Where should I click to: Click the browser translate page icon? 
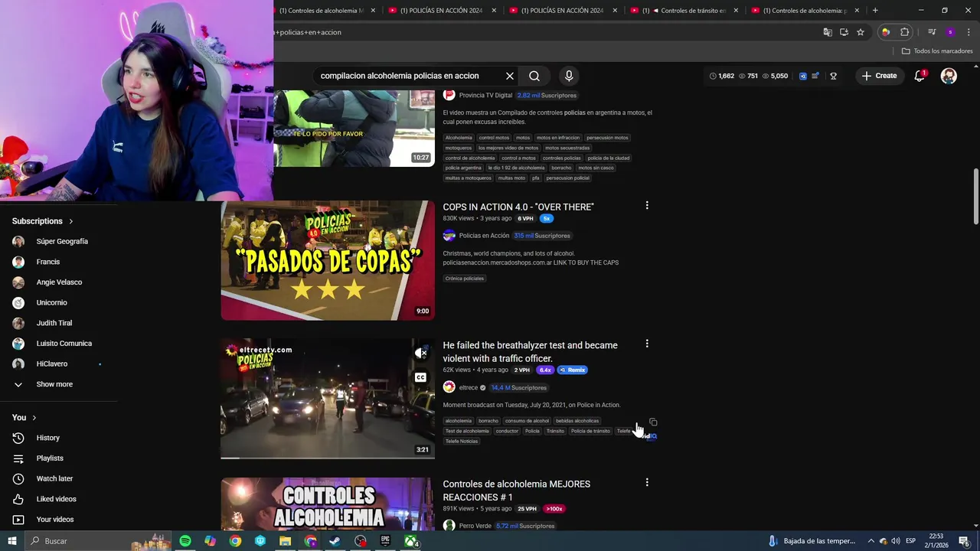click(x=828, y=32)
